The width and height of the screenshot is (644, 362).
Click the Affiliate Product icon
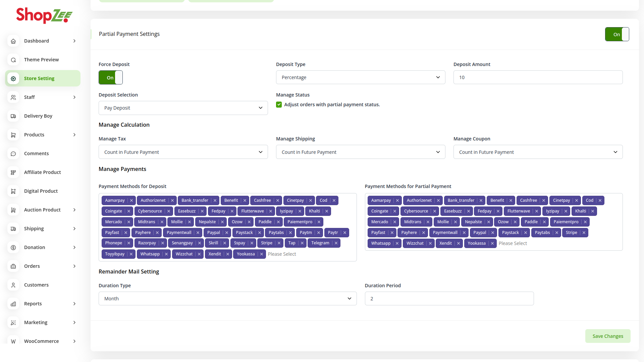click(13, 172)
